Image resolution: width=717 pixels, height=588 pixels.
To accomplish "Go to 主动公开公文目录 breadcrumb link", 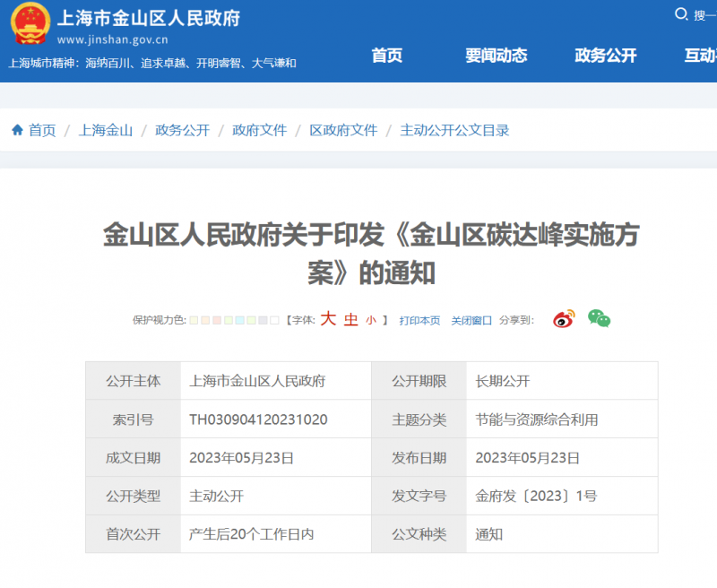I will coord(454,130).
